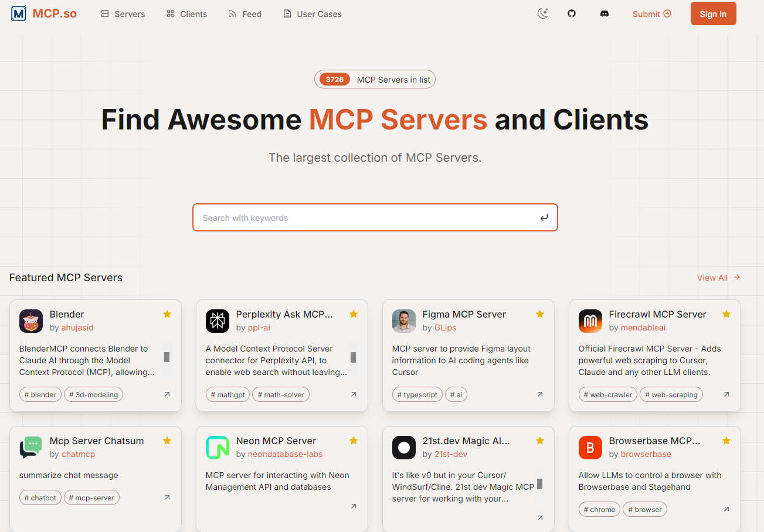This screenshot has height=532, width=764.
Task: Click the # chatbot tag
Action: pos(40,497)
